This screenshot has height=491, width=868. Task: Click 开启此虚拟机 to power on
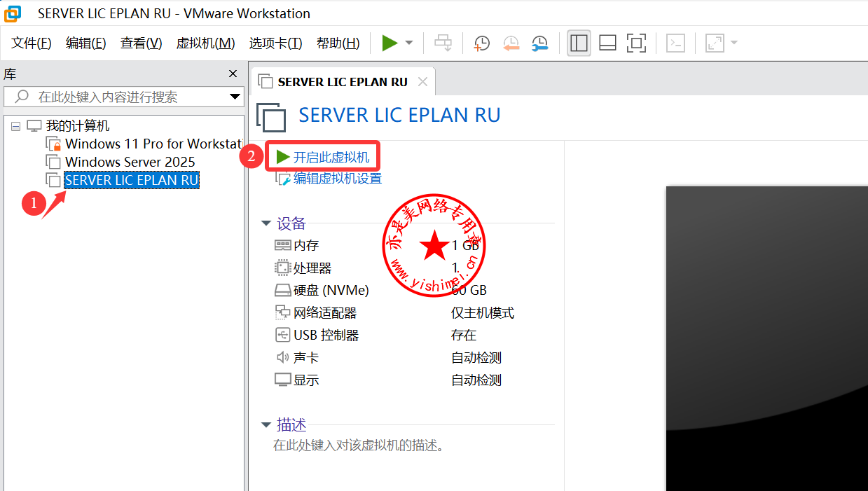pyautogui.click(x=331, y=156)
